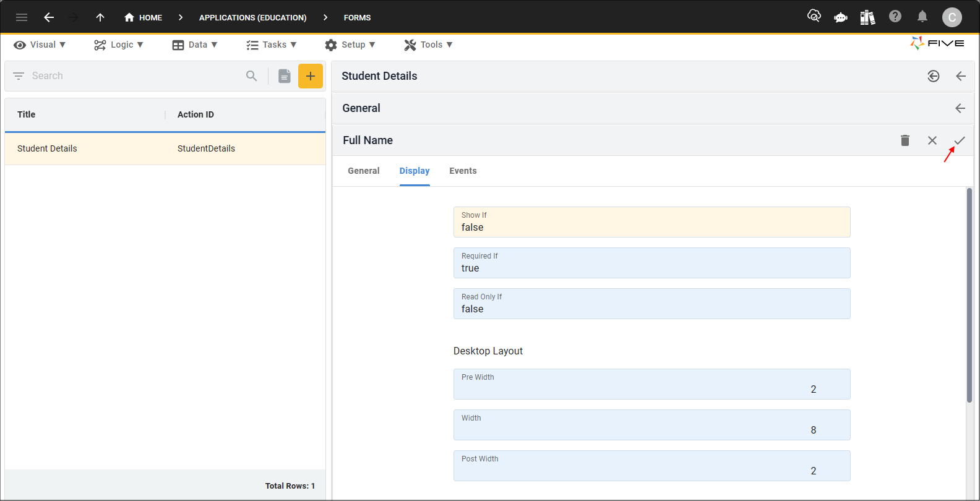Open the hamburger menu in the top bar

(22, 17)
